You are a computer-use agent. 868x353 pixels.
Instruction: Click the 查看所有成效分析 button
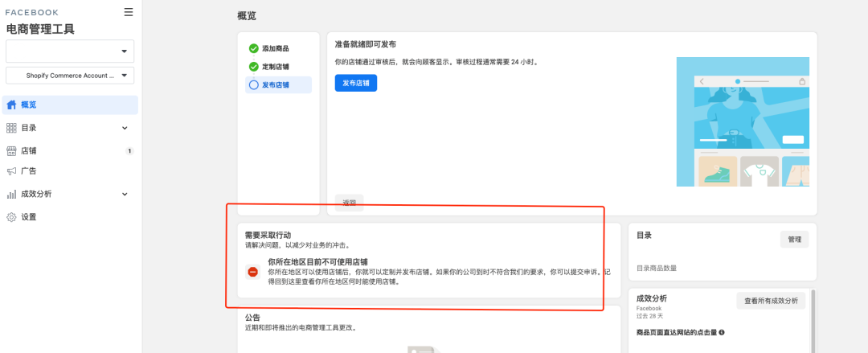point(771,301)
